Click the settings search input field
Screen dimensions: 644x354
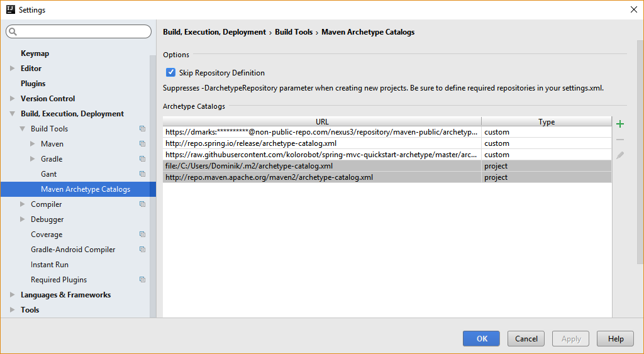tap(82, 31)
